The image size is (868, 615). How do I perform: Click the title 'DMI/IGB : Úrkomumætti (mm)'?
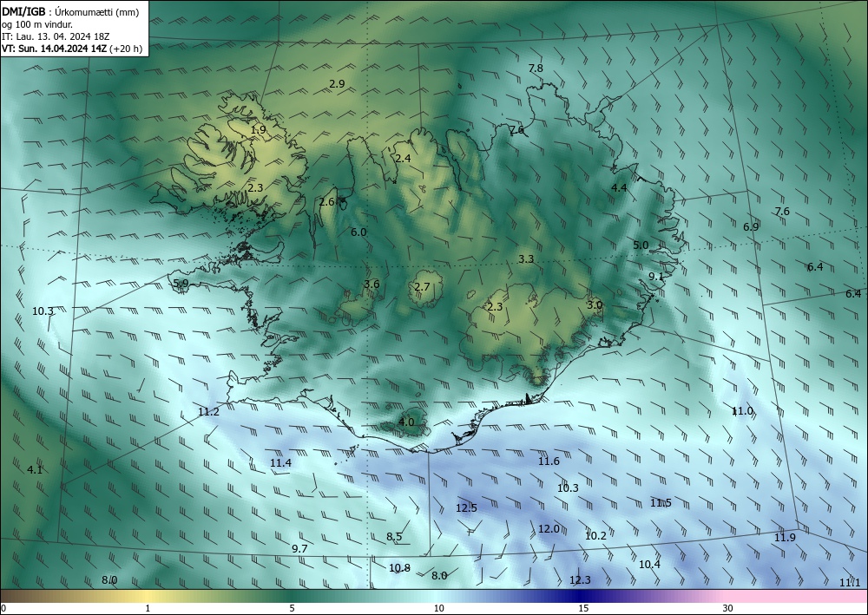[71, 11]
